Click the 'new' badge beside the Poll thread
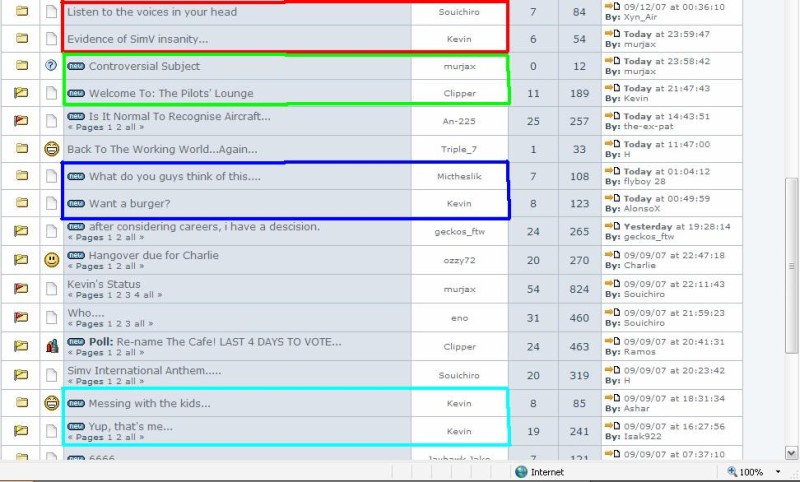This screenshot has height=482, width=800. point(76,342)
